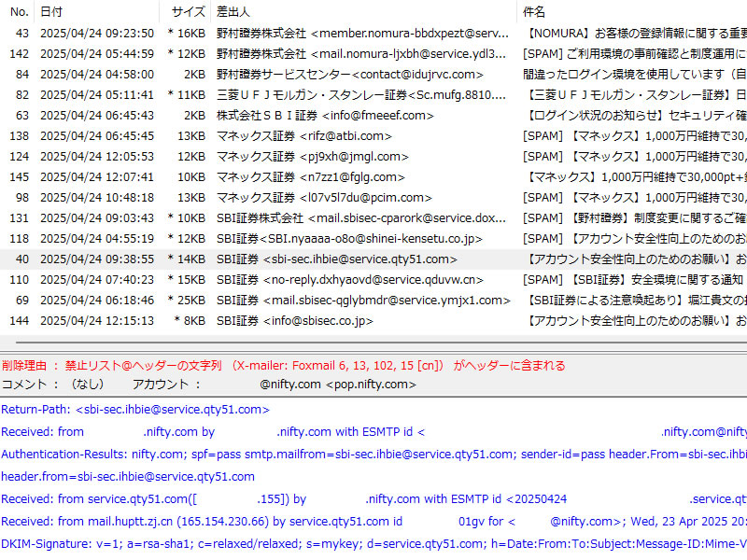The image size is (747, 560).
Task: Click header.from=sbi-sec.ihbie@service.qty51.com line
Action: click(x=128, y=476)
